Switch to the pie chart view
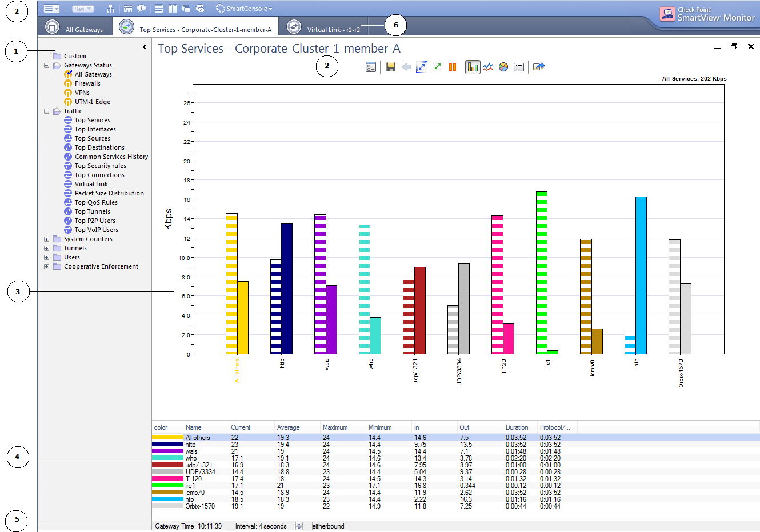Screen dimensions: 760x532 [503, 67]
